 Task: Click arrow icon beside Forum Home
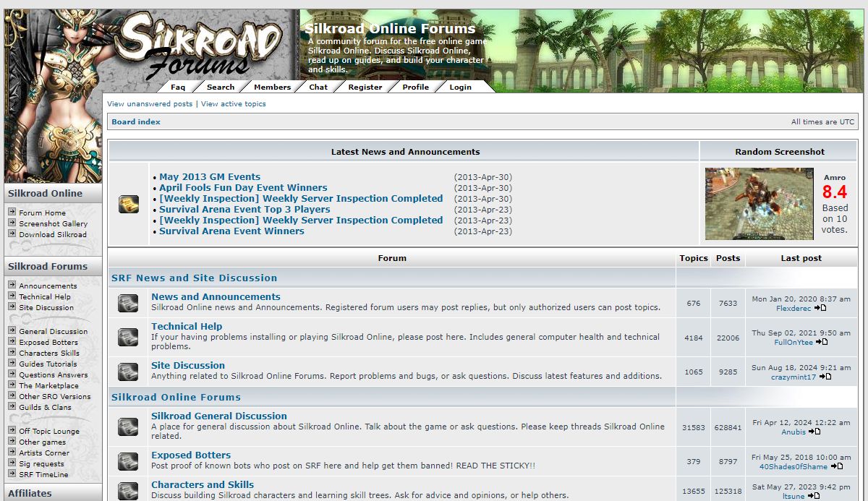tap(12, 213)
